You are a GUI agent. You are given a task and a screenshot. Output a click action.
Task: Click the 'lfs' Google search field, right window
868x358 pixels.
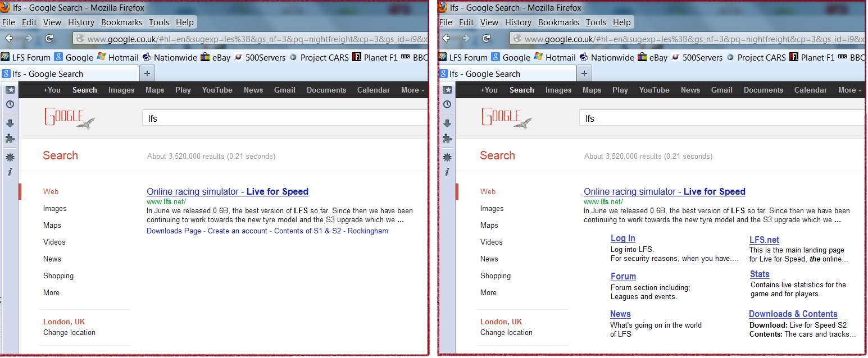tap(722, 118)
